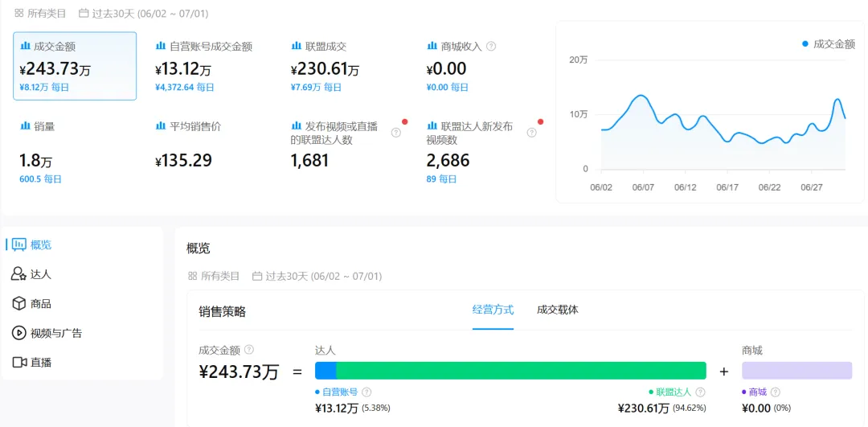Open 所有类目 filter in 概览 panel
This screenshot has width=868, height=427.
[214, 276]
